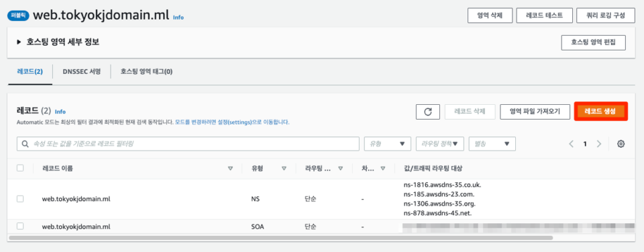The width and height of the screenshot is (644, 252).
Task: Click ns-1816.awsdns-35.co.uk. value
Action: click(442, 185)
